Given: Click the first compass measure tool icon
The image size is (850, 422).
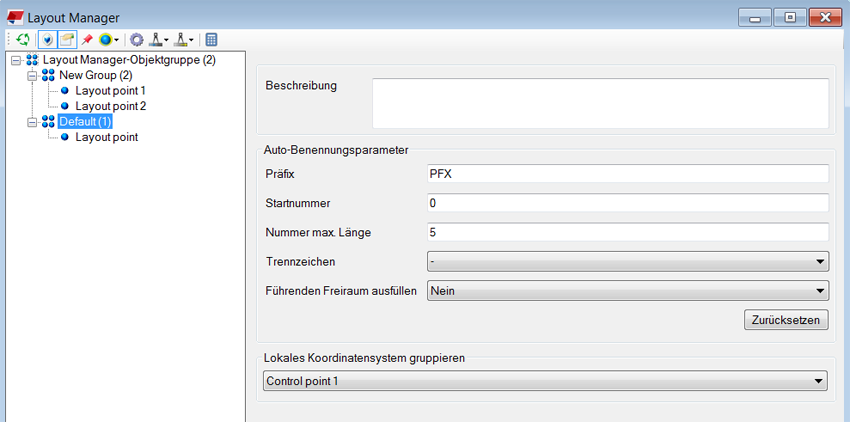Looking at the screenshot, I should [155, 40].
